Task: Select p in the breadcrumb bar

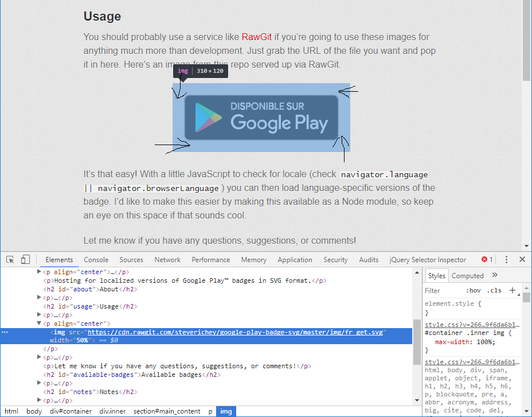Action: [x=210, y=411]
